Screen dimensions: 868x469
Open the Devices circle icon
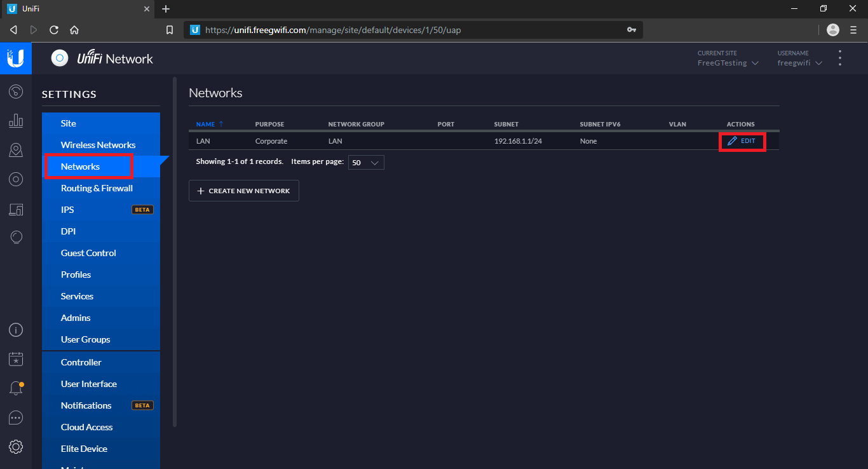(x=16, y=179)
